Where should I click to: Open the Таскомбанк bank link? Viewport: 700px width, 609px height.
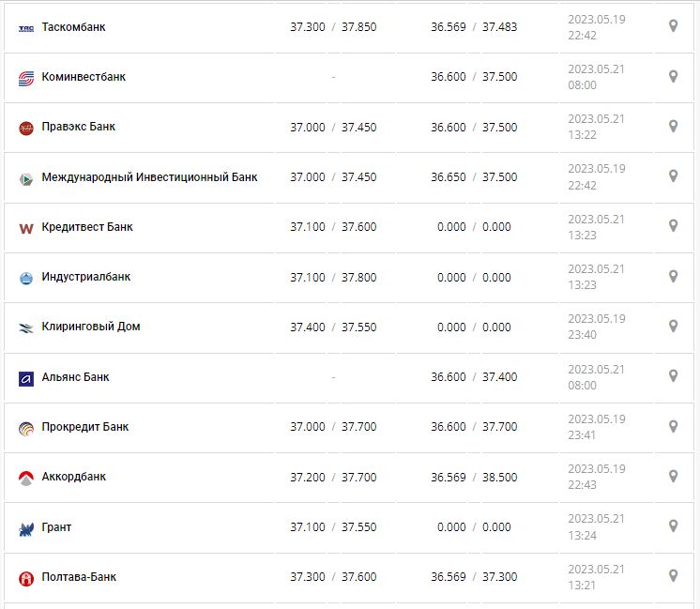[x=73, y=27]
